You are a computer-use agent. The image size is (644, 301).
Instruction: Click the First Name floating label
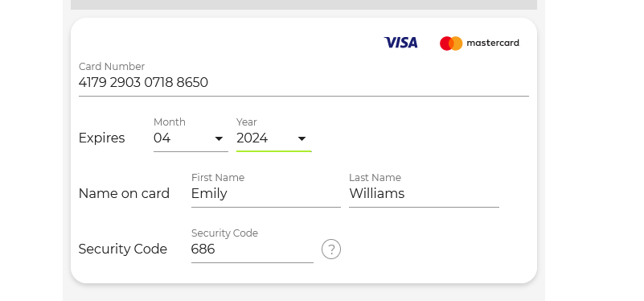point(218,178)
